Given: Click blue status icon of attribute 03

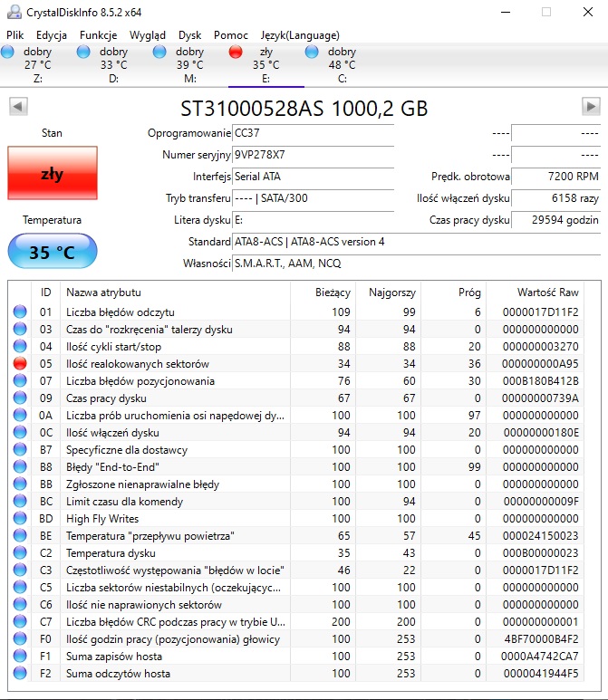Looking at the screenshot, I should point(20,329).
